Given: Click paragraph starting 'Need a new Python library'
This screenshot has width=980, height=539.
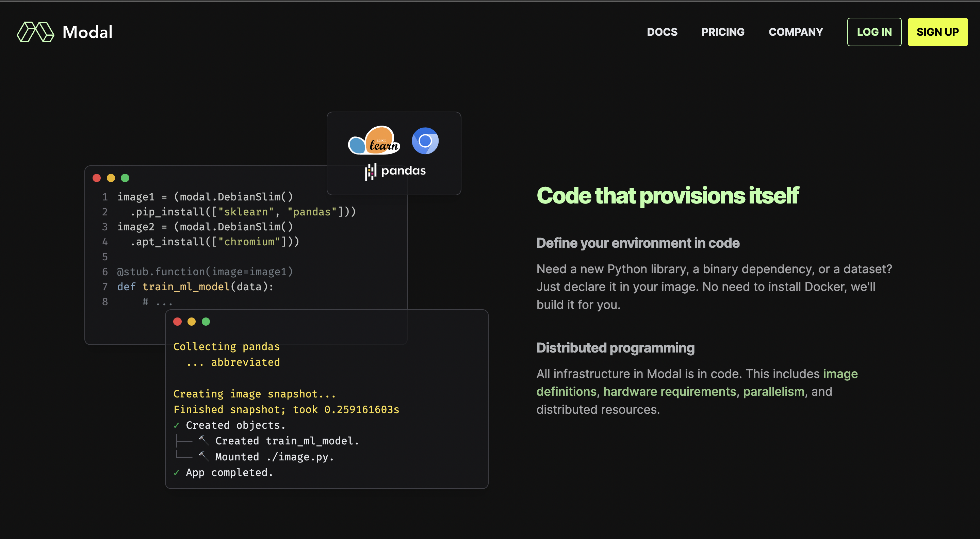Looking at the screenshot, I should 714,287.
